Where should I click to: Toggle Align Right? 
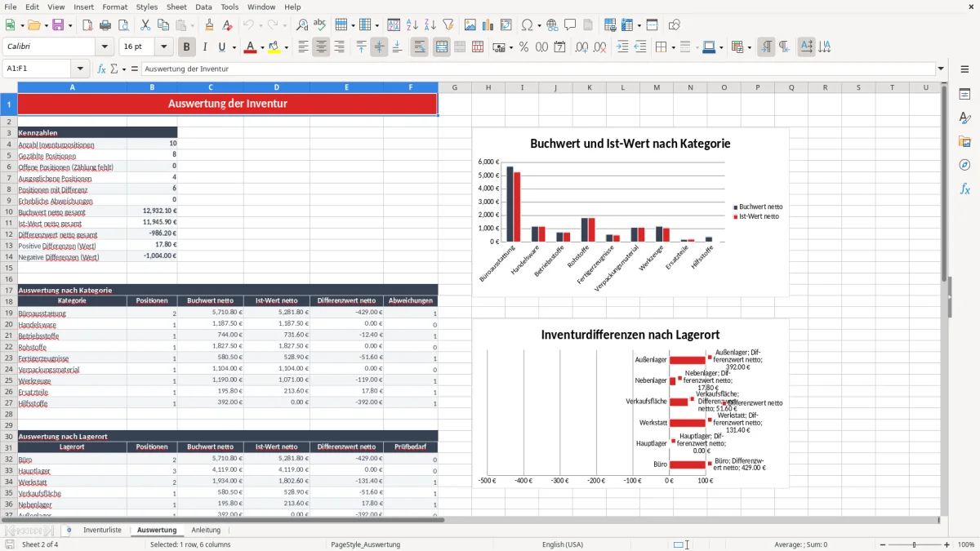(x=339, y=47)
